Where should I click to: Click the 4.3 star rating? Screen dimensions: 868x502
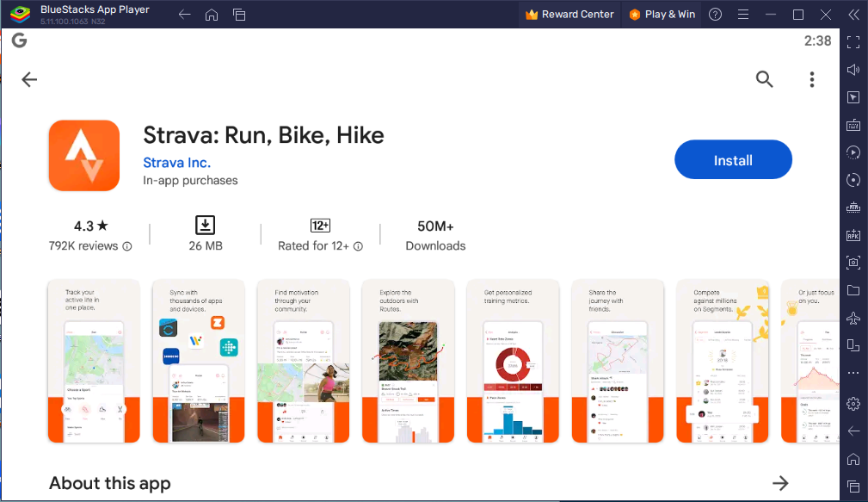91,226
